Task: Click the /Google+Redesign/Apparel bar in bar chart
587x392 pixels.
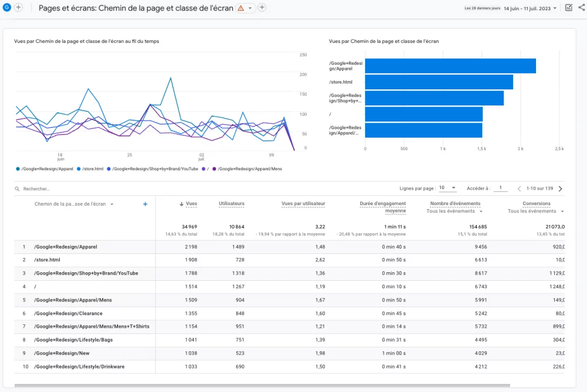Action: (450, 66)
